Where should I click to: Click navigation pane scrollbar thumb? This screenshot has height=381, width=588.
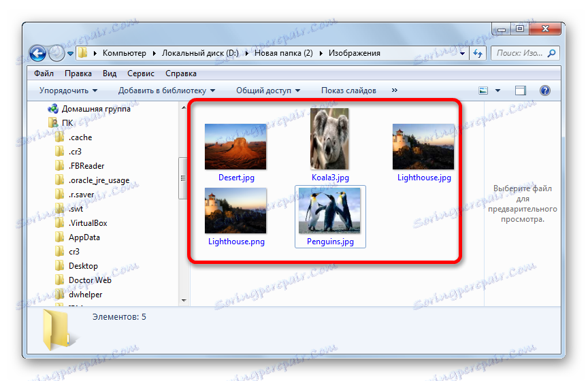(183, 178)
